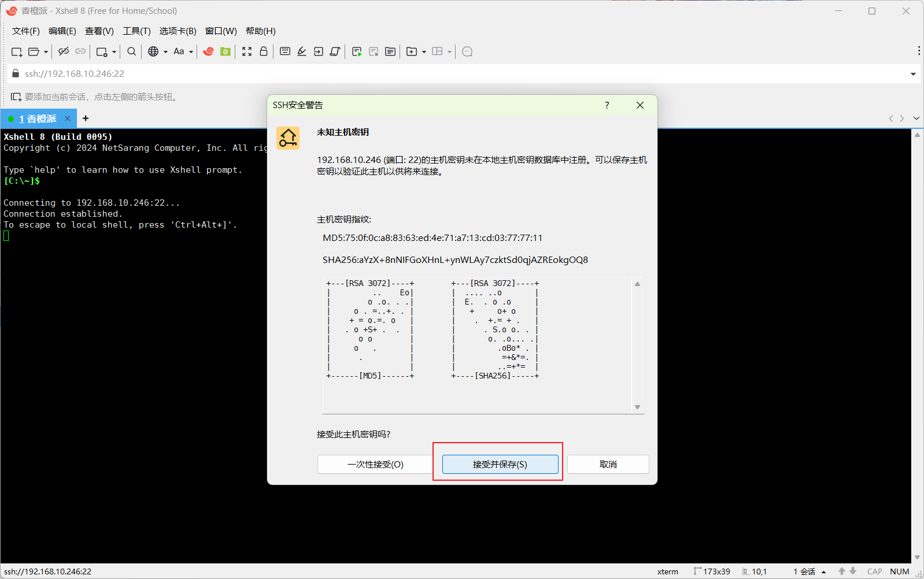Open the 编辑(E) menu
This screenshot has height=579, width=924.
pos(62,31)
